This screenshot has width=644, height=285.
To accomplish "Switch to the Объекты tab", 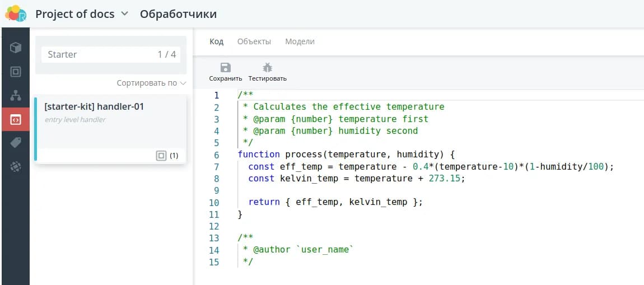I will coord(254,41).
